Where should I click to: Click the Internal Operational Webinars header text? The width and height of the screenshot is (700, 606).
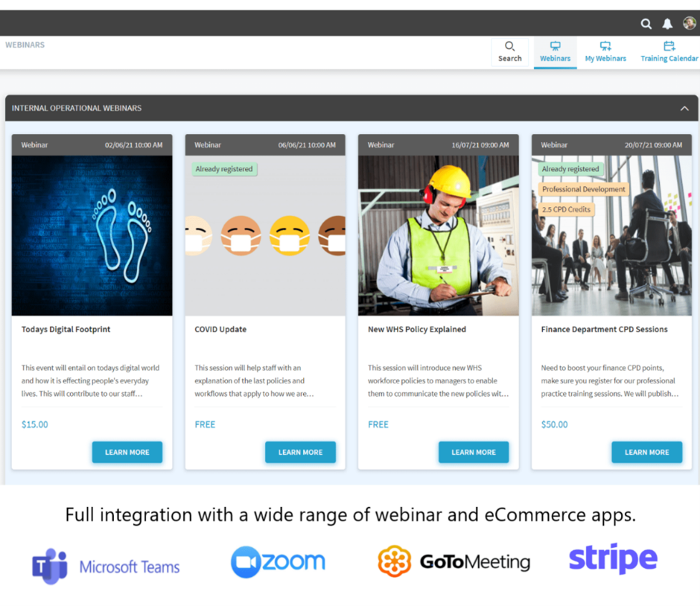[x=77, y=108]
